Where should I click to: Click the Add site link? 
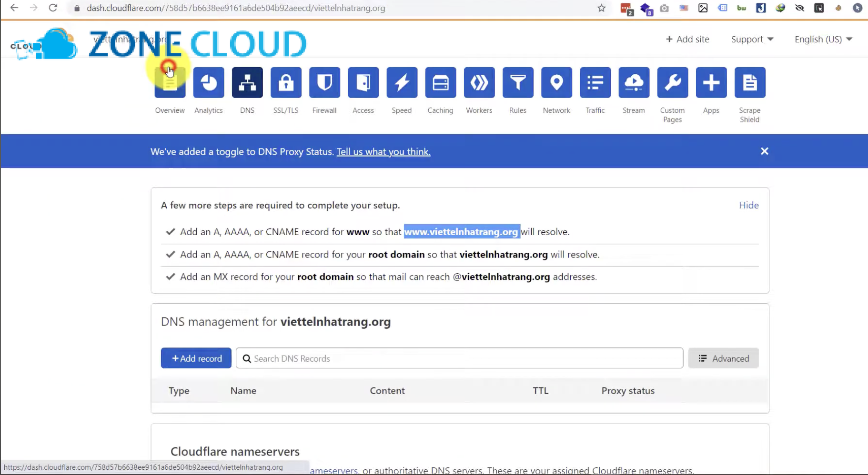click(x=687, y=40)
